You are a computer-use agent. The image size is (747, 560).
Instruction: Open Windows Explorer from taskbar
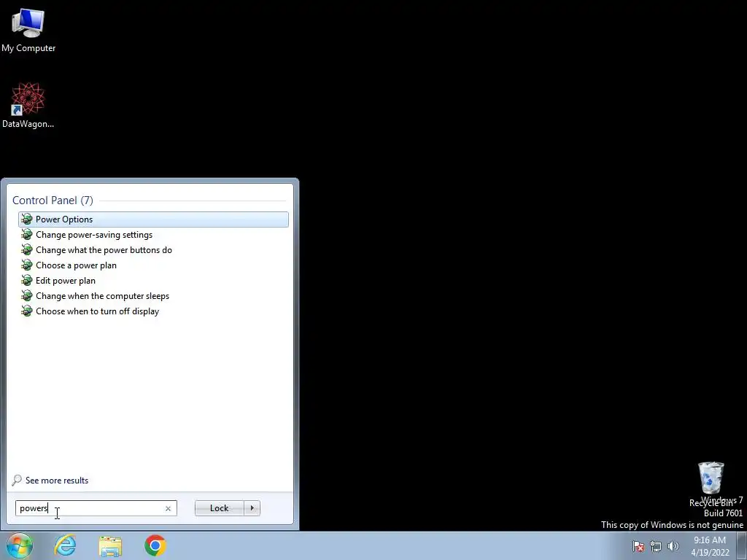pyautogui.click(x=110, y=545)
